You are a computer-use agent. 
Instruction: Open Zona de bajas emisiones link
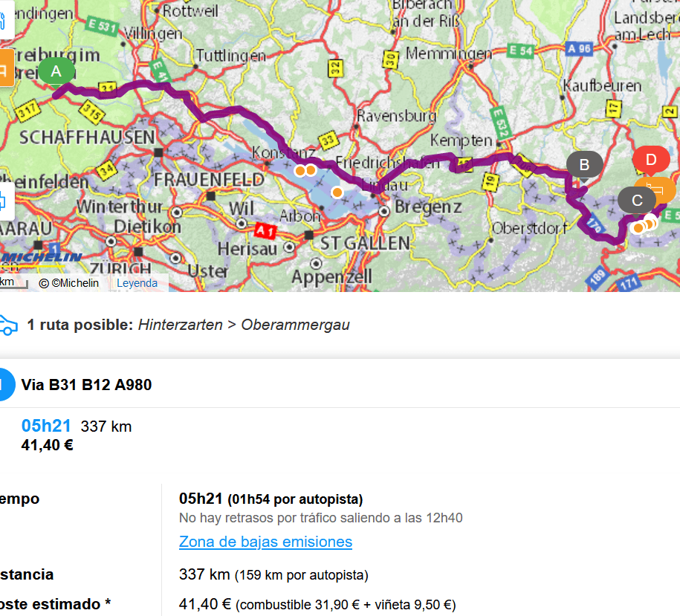point(265,542)
